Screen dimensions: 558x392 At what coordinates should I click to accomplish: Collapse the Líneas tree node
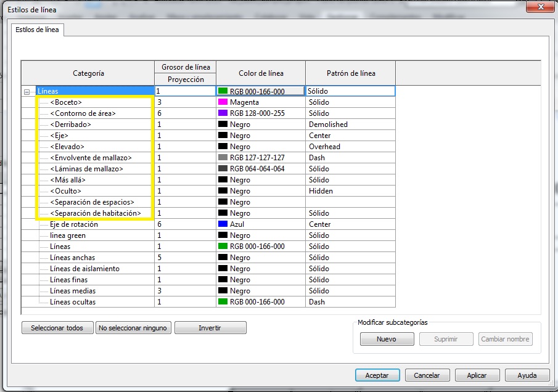point(27,91)
